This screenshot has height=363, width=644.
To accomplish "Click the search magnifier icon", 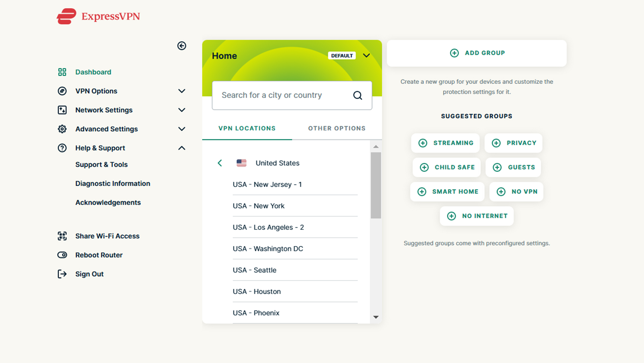I will 358,95.
